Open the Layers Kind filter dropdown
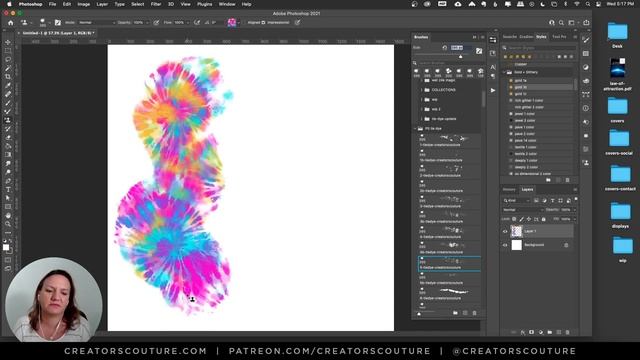 coord(516,200)
